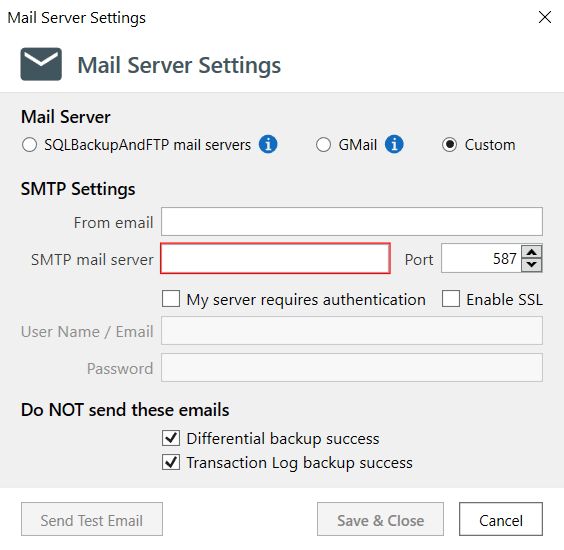Viewport: 564px width, 550px height.
Task: Uncheck Transaction Log backup success
Action: 171,462
